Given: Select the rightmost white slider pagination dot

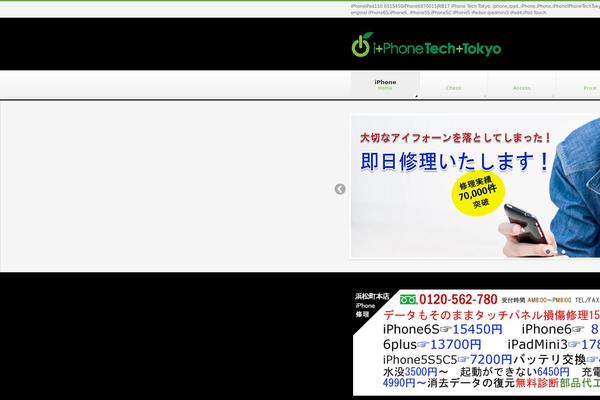Looking at the screenshot, I should click(564, 251).
